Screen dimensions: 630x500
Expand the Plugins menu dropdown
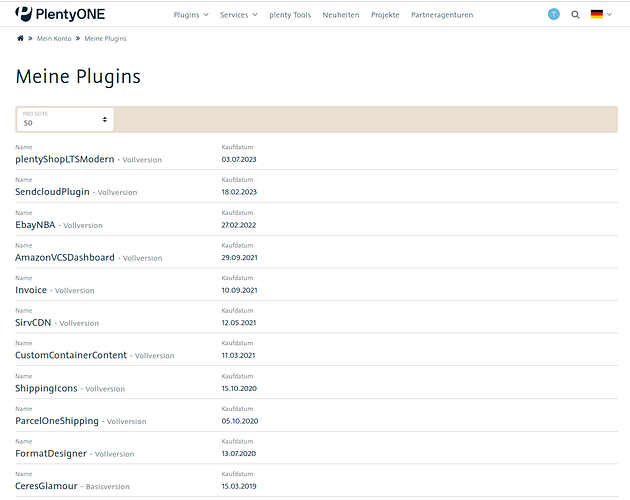pos(191,15)
